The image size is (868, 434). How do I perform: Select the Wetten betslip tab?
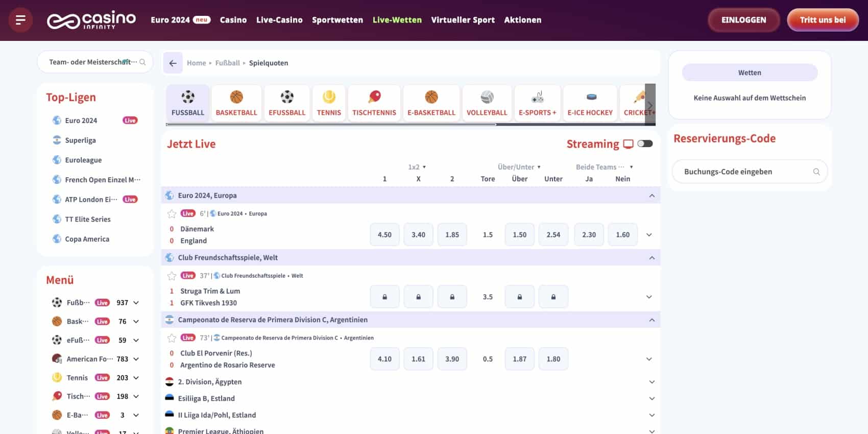(x=750, y=73)
